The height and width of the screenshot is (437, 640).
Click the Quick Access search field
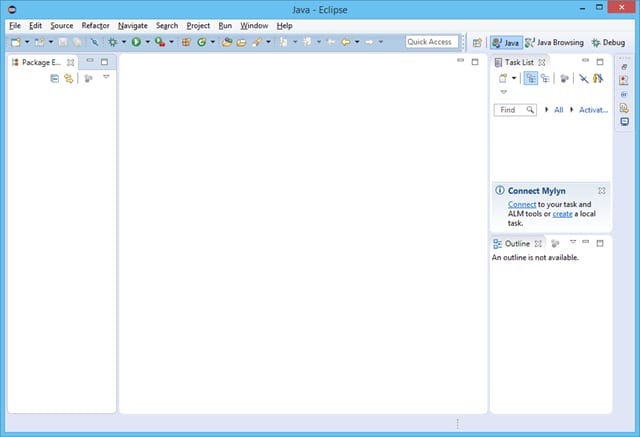[432, 42]
